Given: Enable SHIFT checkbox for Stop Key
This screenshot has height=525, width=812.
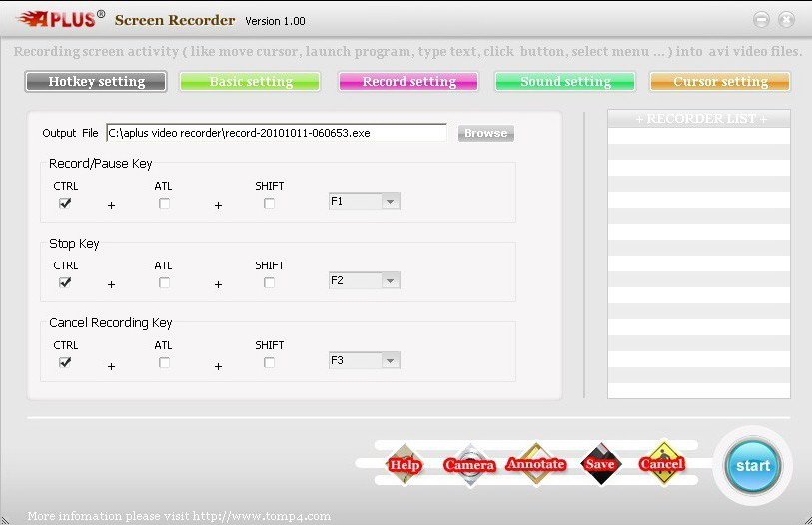Looking at the screenshot, I should 269,282.
